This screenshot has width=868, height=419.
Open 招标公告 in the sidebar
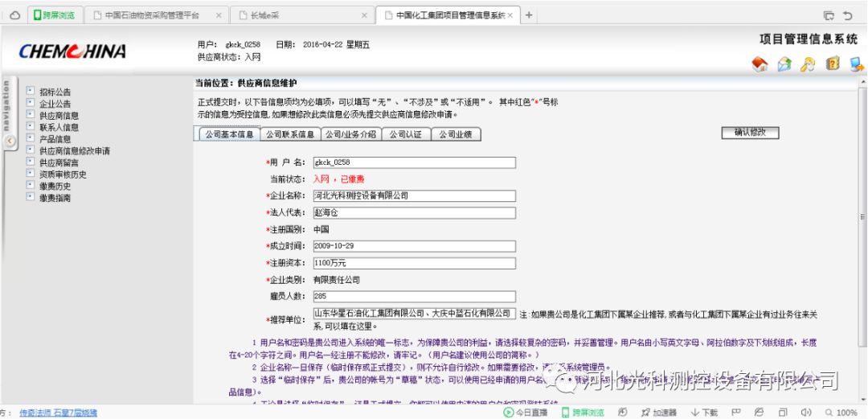tap(55, 92)
